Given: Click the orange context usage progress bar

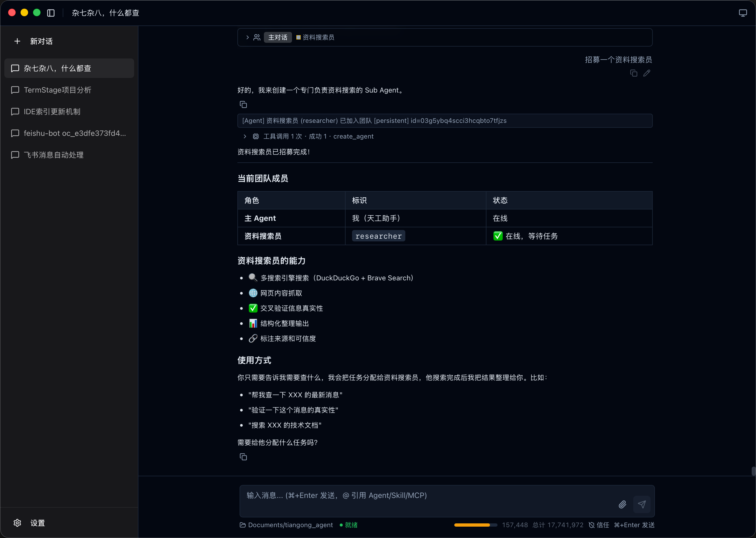Looking at the screenshot, I should [476, 525].
